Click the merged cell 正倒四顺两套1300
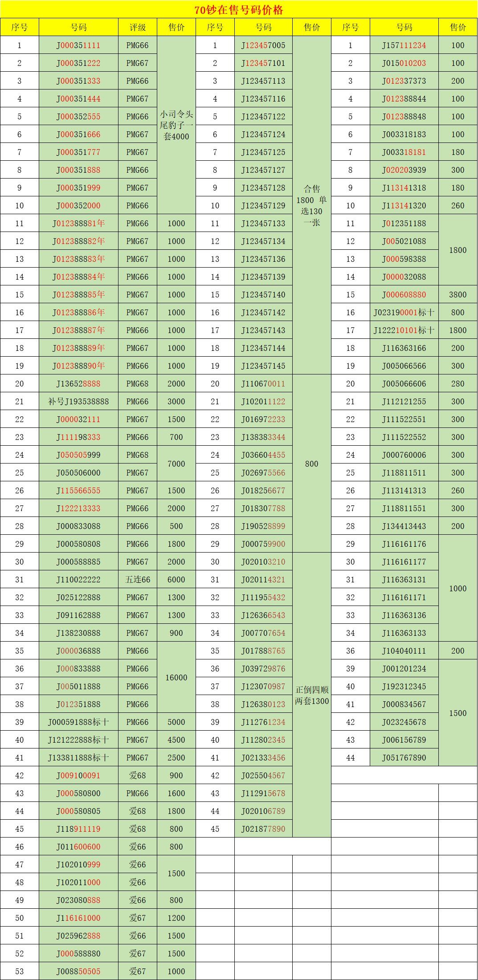Screen dimensions: 478x980 coord(311,695)
